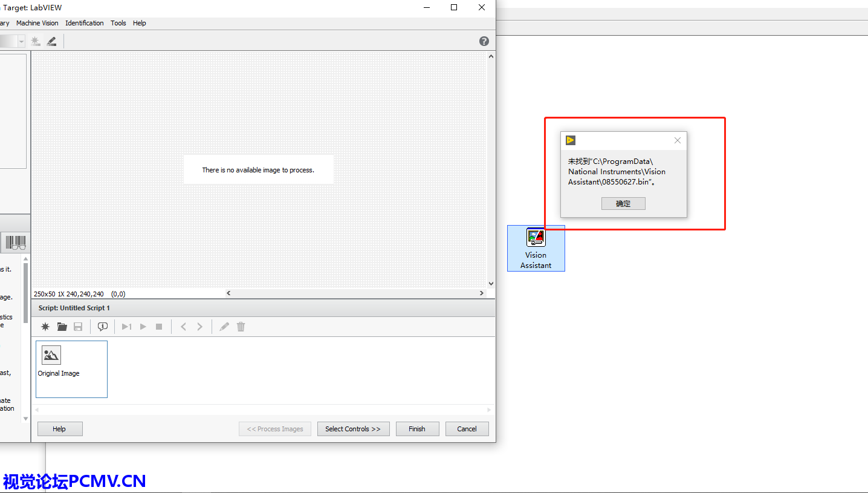Click the New Script starburst icon
Image resolution: width=868 pixels, height=493 pixels.
[45, 327]
